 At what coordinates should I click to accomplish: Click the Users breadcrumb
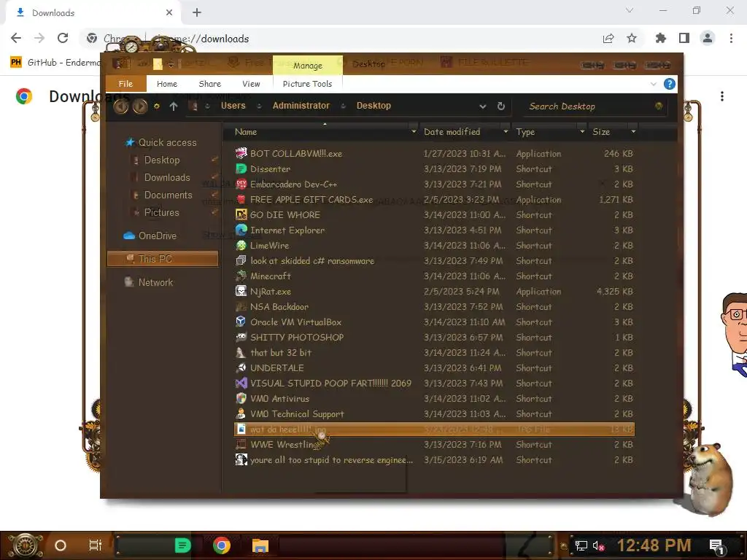[x=233, y=106]
